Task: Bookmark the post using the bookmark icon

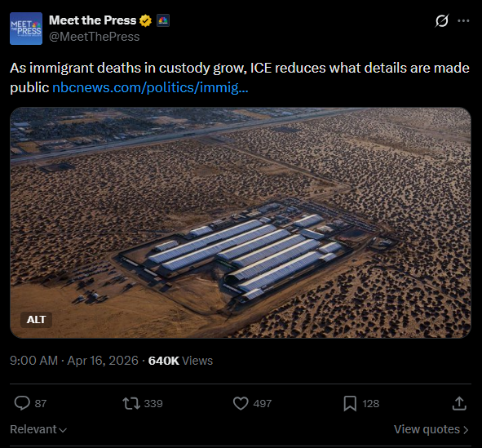Action: coord(350,403)
